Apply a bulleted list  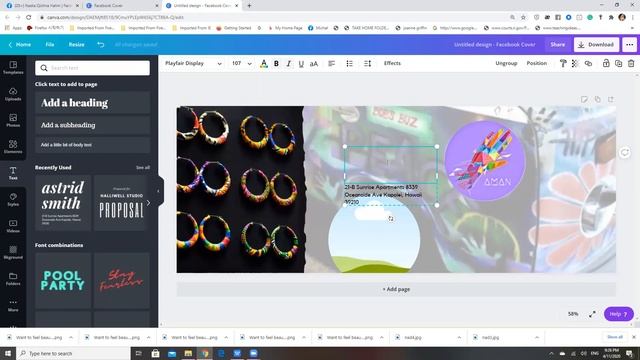coord(349,64)
